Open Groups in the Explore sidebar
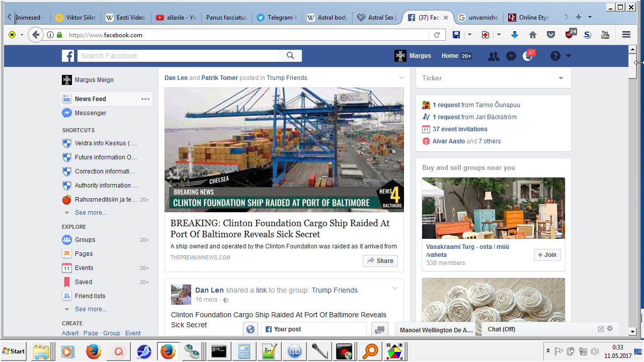Viewport: 644px width, 362px height. point(85,240)
